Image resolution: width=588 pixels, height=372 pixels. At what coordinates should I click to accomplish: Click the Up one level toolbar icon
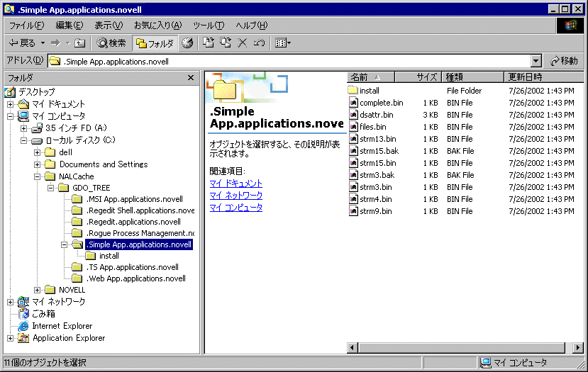(80, 43)
